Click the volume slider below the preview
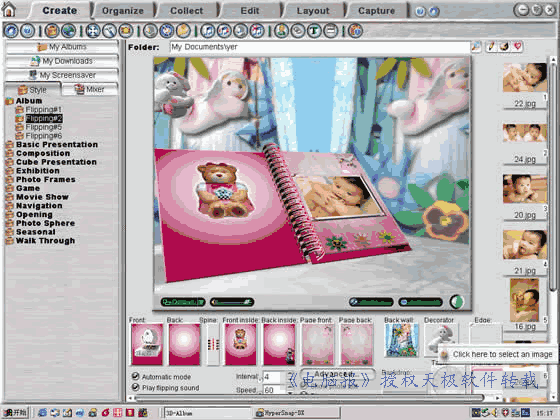 point(232,302)
